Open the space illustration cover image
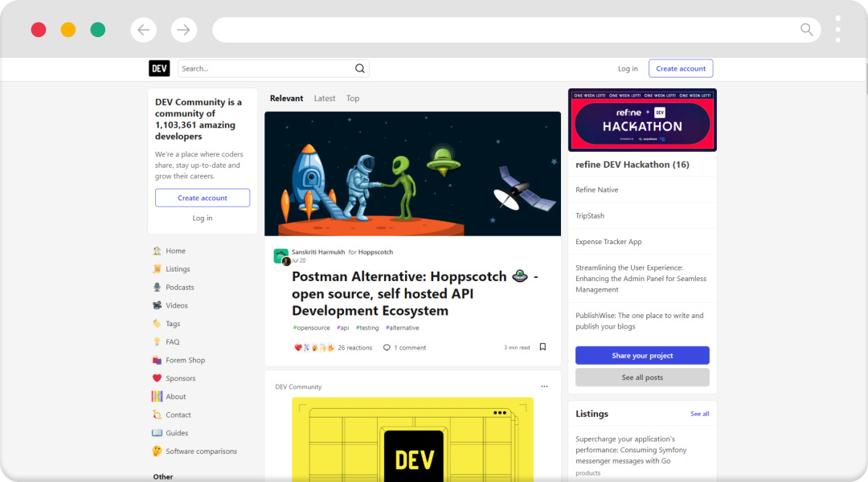Image resolution: width=868 pixels, height=482 pixels. (412, 174)
